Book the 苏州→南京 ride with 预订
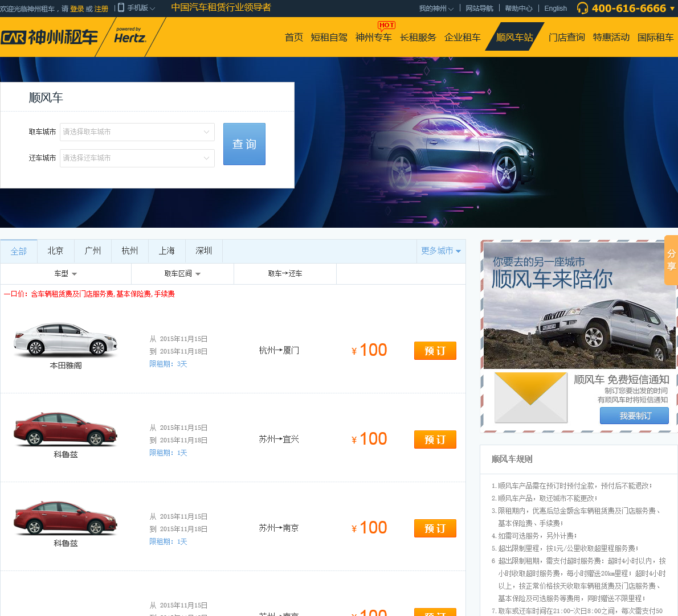The height and width of the screenshot is (616, 678). pos(435,528)
